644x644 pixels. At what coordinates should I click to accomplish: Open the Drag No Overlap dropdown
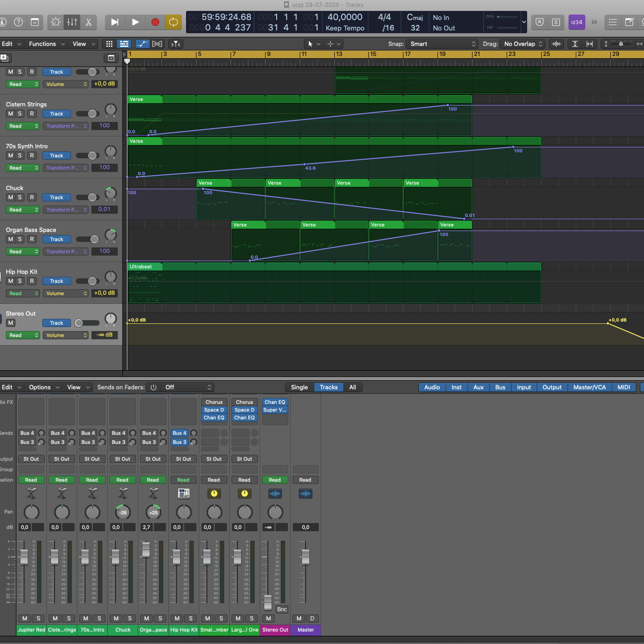click(x=522, y=44)
